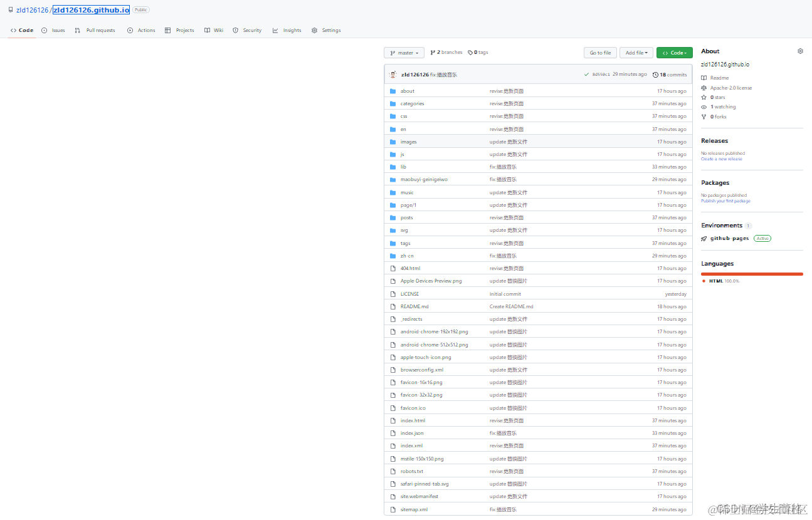Open the site.webmanifest file
The image size is (812, 520).
[419, 497]
